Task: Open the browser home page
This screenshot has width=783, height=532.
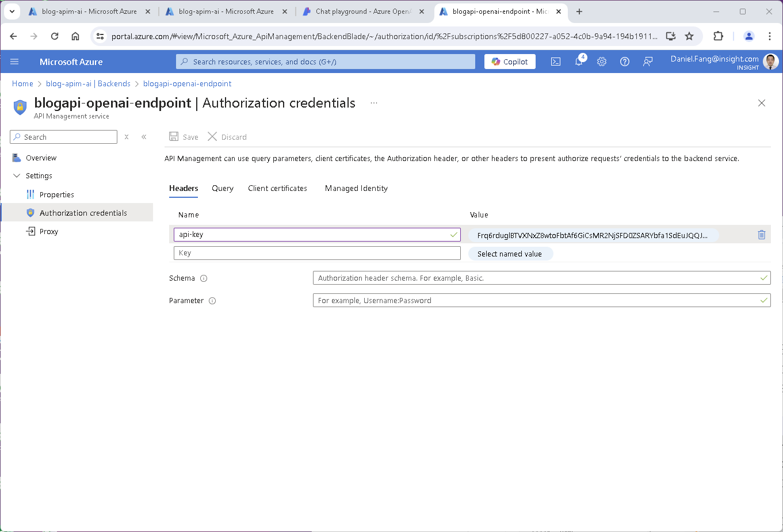Action: click(x=75, y=36)
